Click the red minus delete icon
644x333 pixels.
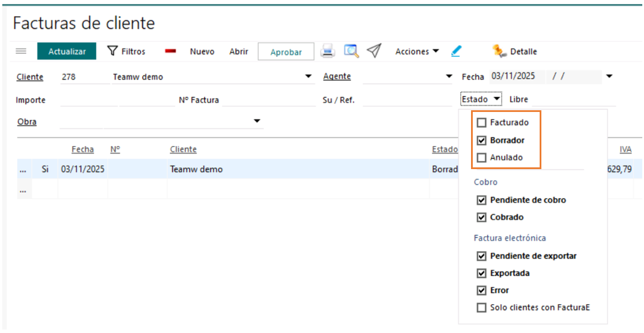coord(170,51)
